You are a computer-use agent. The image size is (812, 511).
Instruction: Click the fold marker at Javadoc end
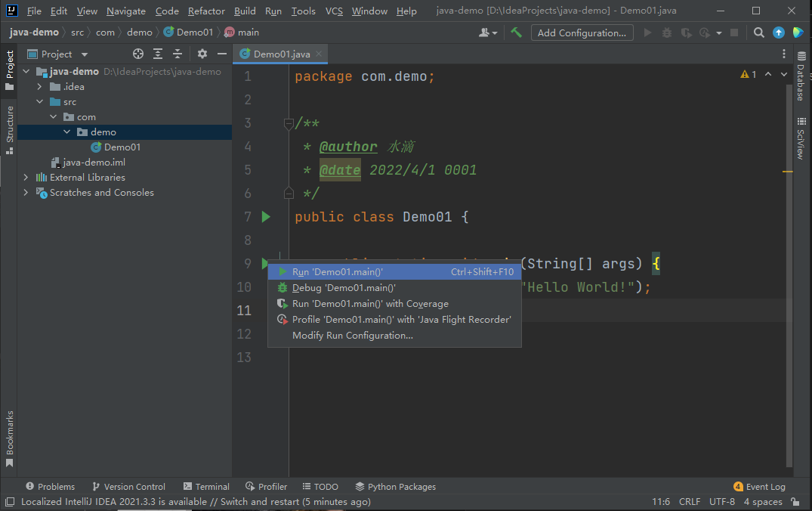click(x=289, y=194)
